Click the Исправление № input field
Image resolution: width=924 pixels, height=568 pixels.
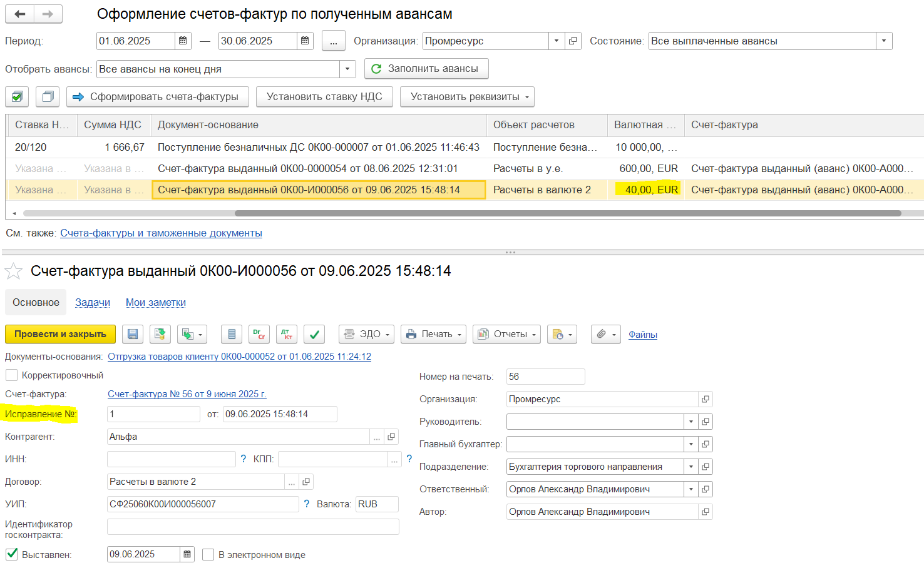pyautogui.click(x=153, y=414)
